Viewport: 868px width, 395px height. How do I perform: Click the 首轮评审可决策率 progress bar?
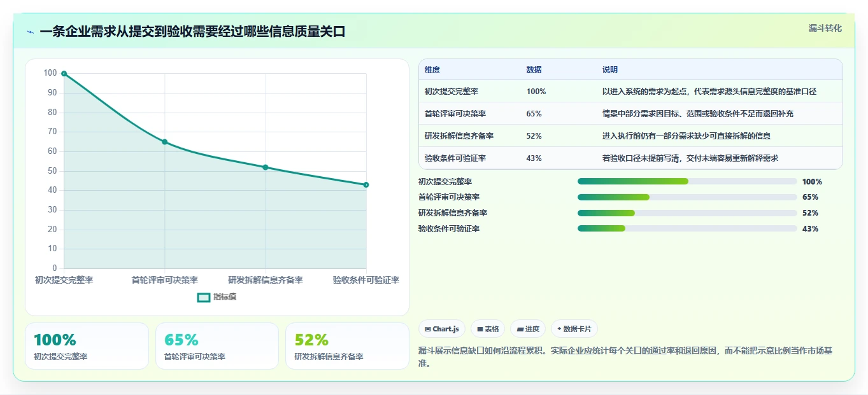click(687, 197)
